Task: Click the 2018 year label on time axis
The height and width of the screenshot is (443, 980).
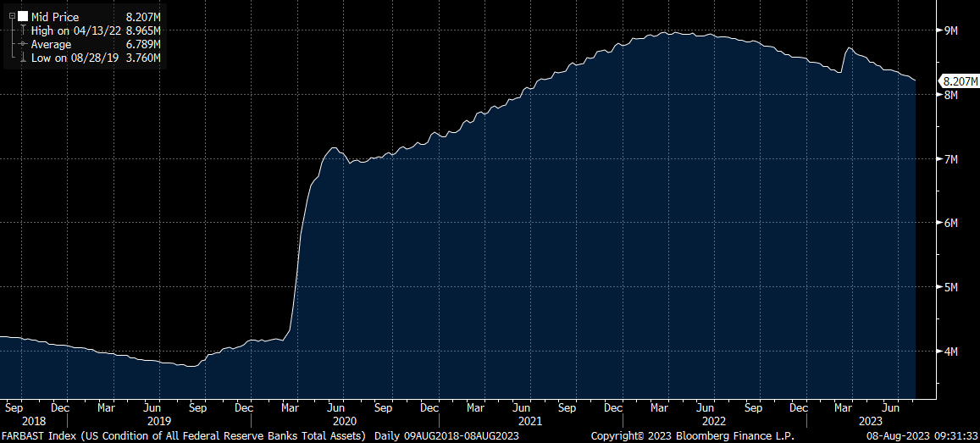Action: (32, 421)
